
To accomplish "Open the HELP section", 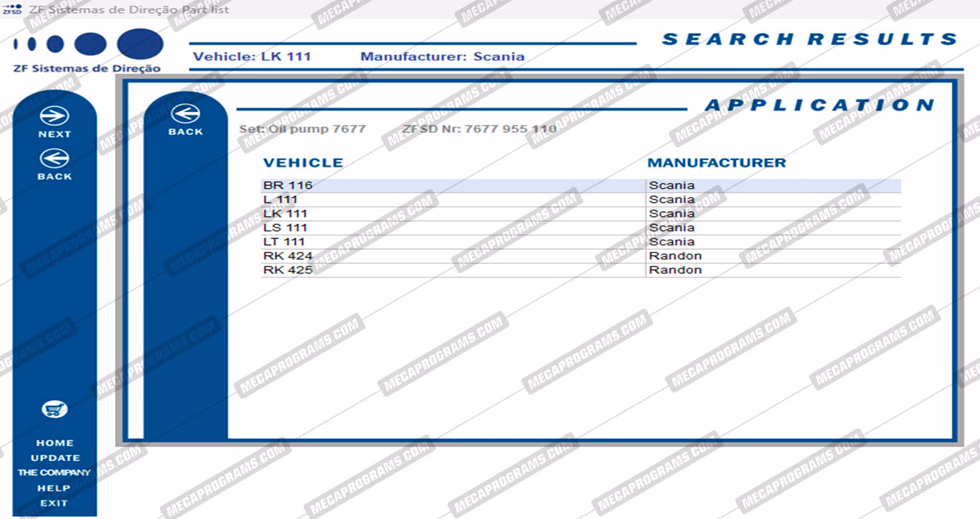I will click(x=55, y=488).
